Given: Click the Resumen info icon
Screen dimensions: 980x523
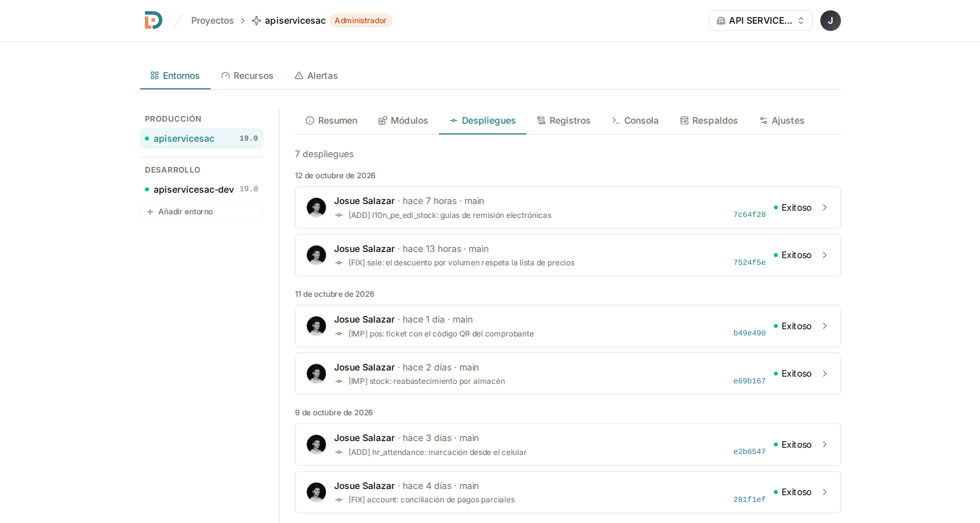Looking at the screenshot, I should pyautogui.click(x=310, y=121).
